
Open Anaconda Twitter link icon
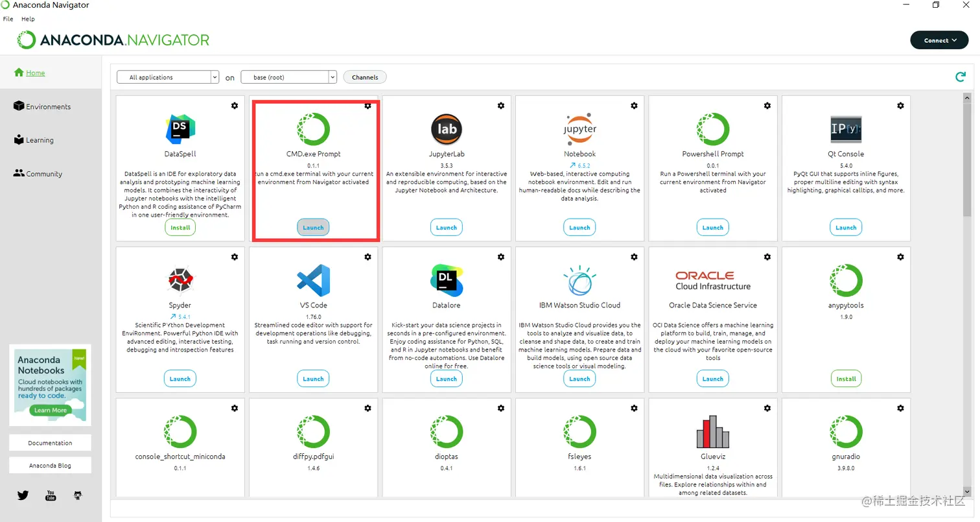tap(23, 495)
